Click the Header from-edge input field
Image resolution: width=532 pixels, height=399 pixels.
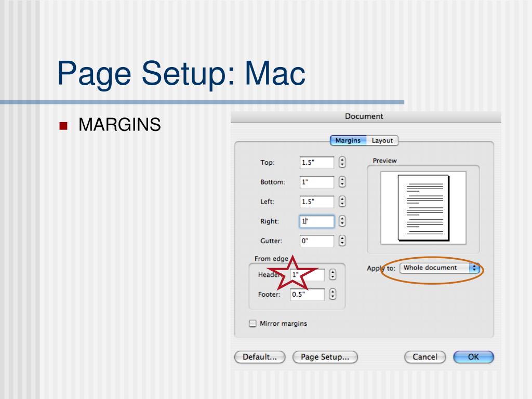pyautogui.click(x=307, y=274)
